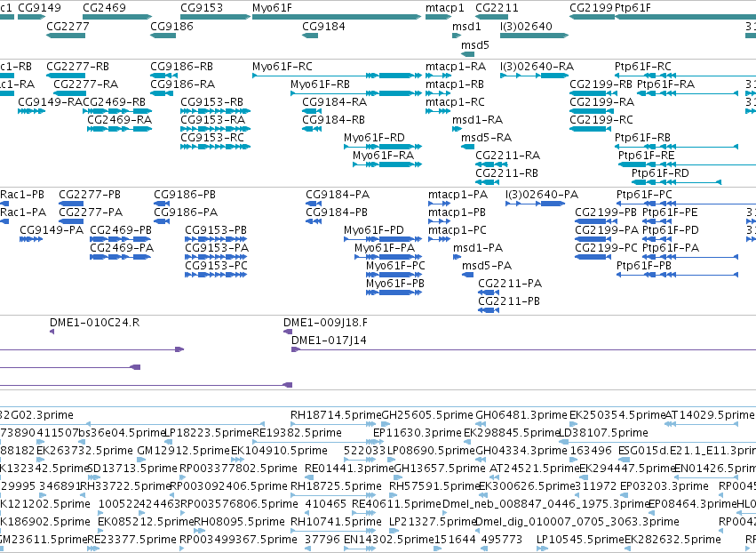Open the GH06481.3prime EST label
This screenshot has height=553, width=756.
(521, 415)
